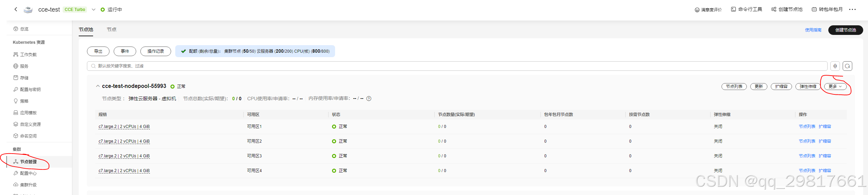Open 满意度评价 satisfaction feedback
This screenshot has width=868, height=195.
tap(708, 10)
